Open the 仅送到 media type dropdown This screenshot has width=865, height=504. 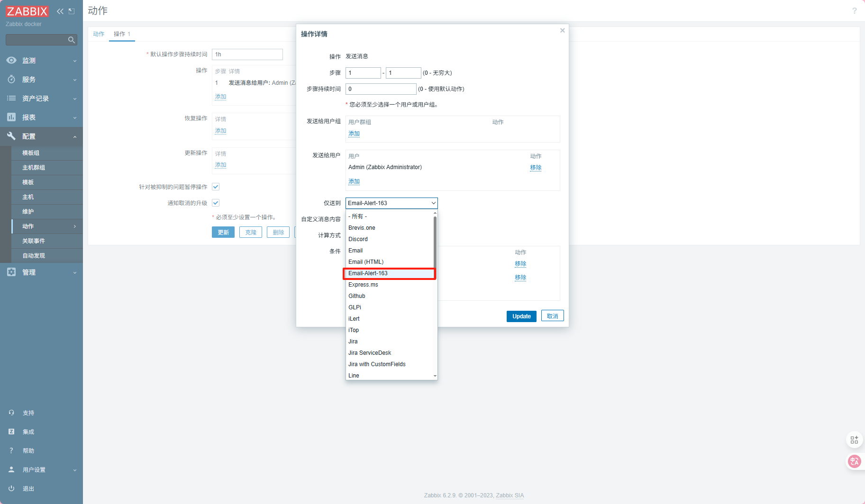click(392, 203)
